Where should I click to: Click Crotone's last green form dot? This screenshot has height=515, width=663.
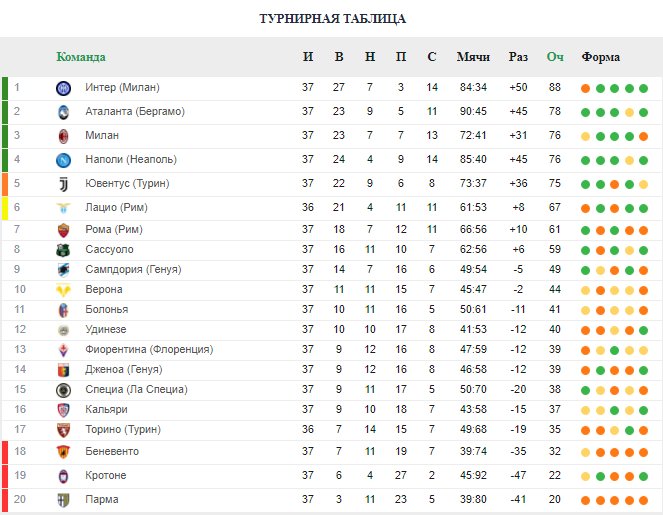pos(644,477)
